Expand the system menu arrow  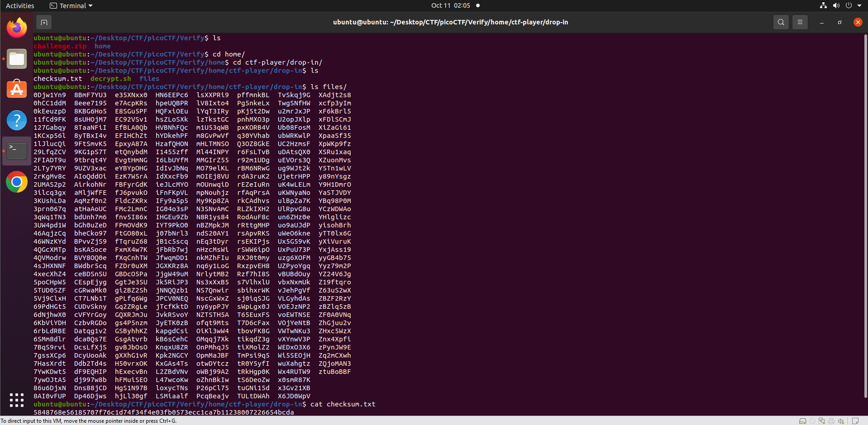pyautogui.click(x=859, y=5)
